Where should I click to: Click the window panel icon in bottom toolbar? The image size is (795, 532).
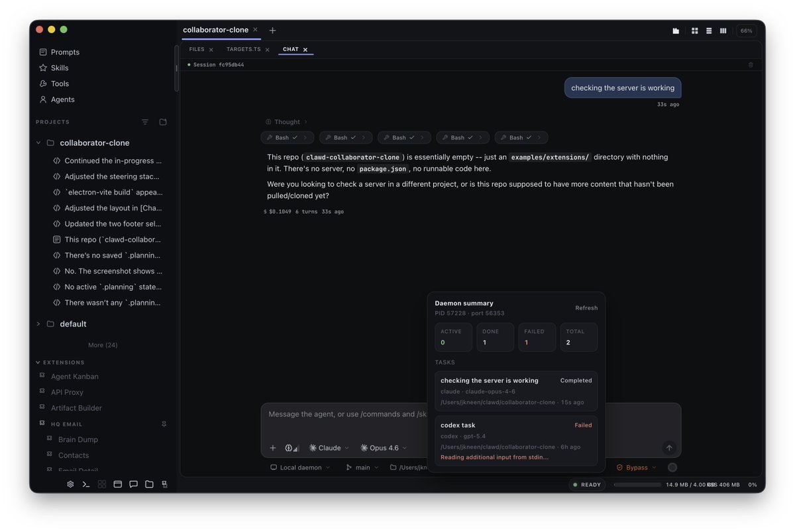[117, 484]
